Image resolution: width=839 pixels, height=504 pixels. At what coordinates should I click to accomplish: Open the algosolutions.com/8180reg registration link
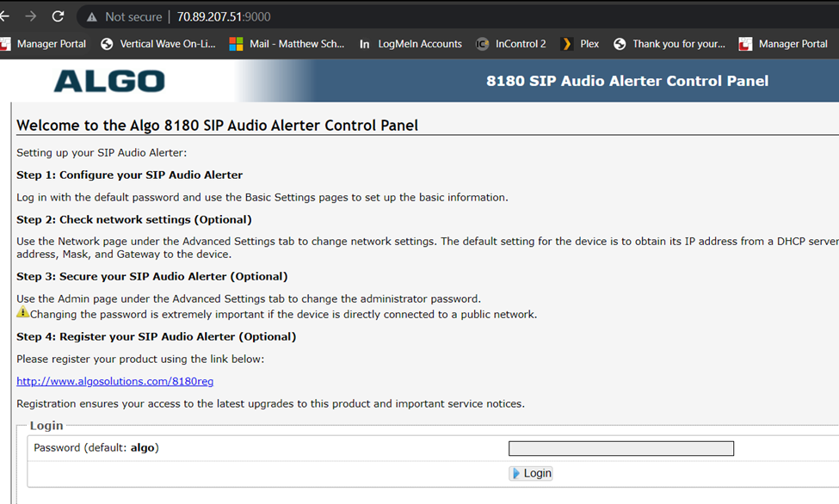pyautogui.click(x=115, y=382)
